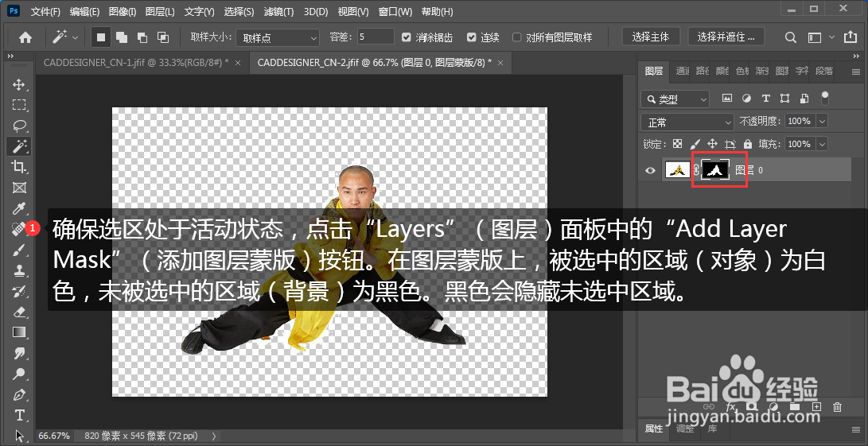The width and height of the screenshot is (868, 446).
Task: Click 选择并遮住 button
Action: tap(726, 37)
